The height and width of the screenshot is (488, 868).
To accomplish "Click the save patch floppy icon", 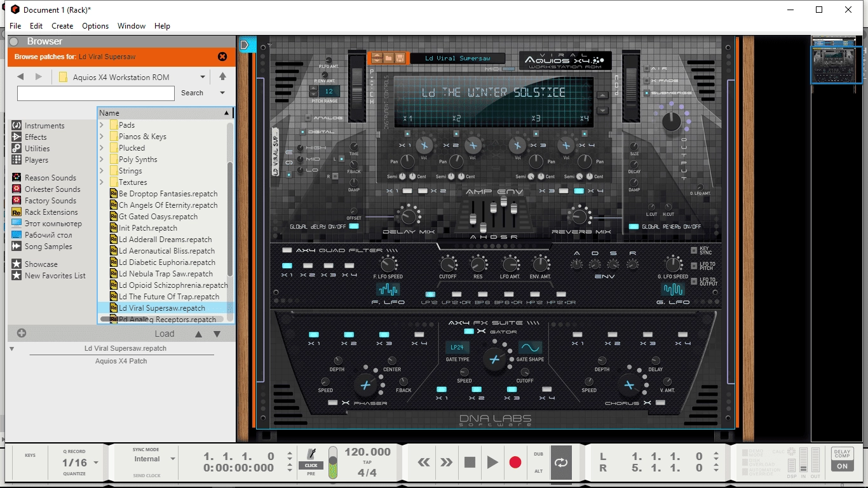I will (x=400, y=58).
